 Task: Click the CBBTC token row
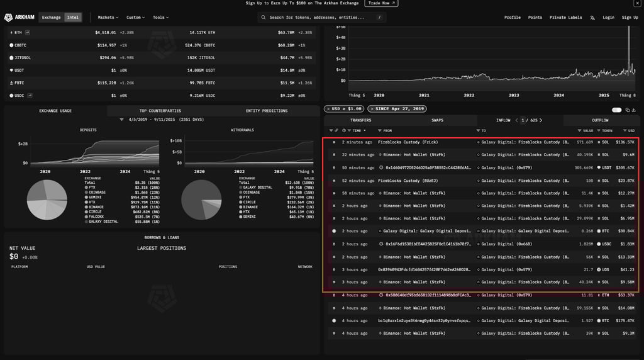[162, 45]
